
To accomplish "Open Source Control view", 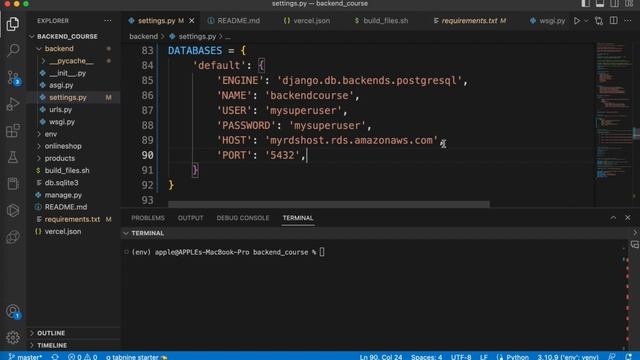I will tap(13, 77).
